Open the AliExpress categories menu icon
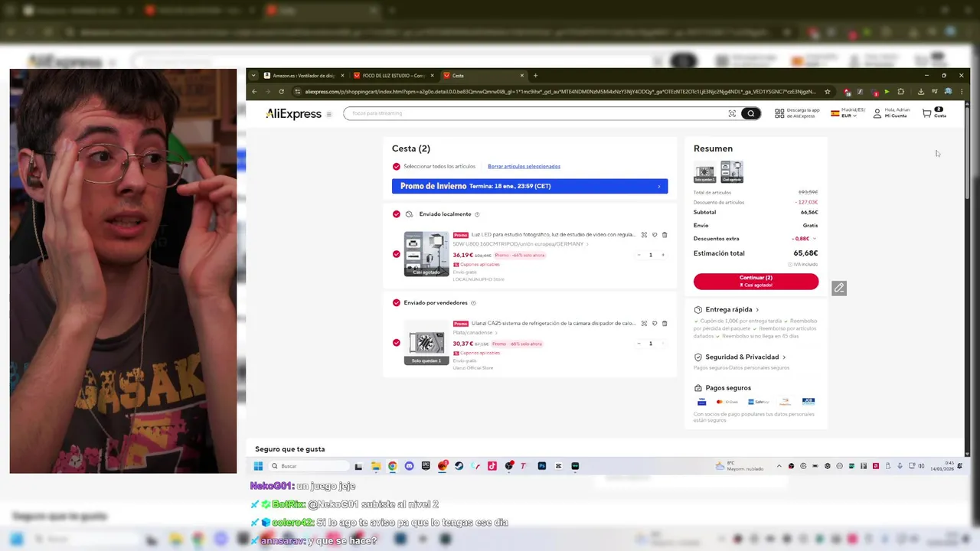This screenshot has width=980, height=551. click(x=329, y=114)
